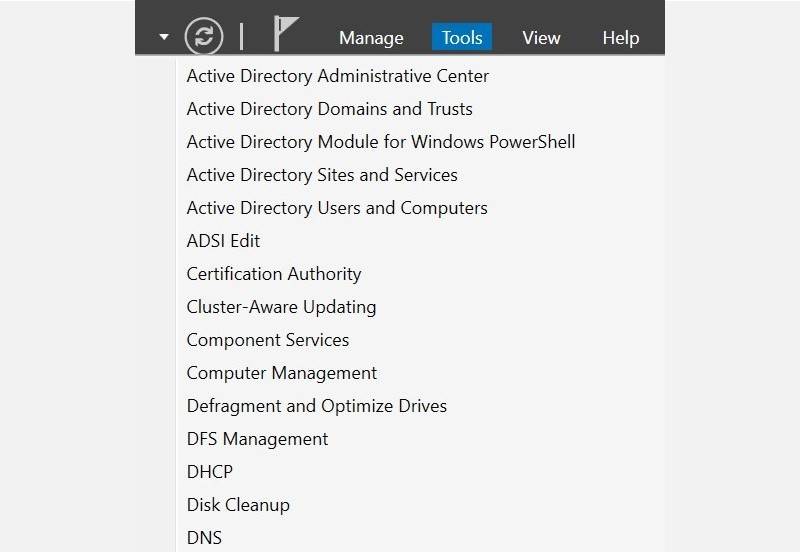Select Certification Authority entry
This screenshot has width=800, height=552.
pos(273,274)
